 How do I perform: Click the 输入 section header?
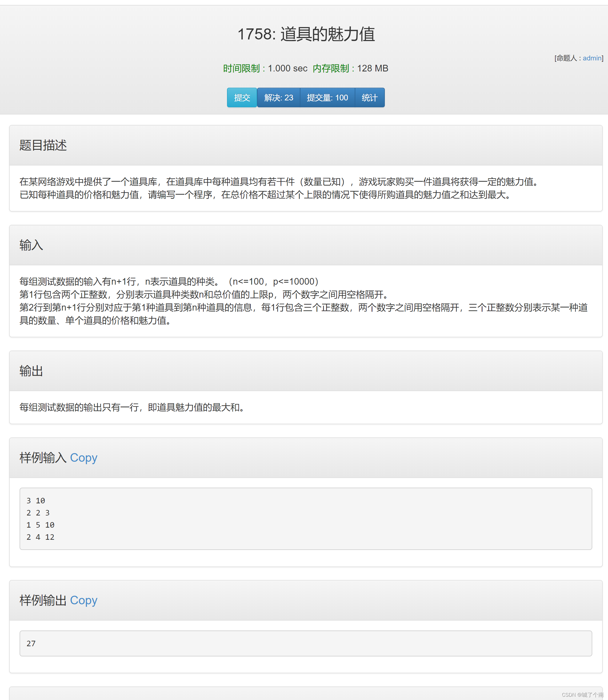pyautogui.click(x=31, y=245)
